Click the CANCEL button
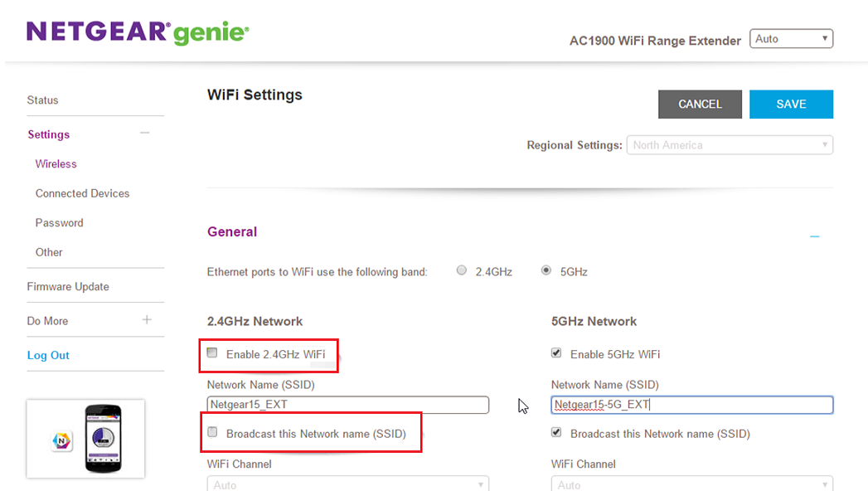This screenshot has height=491, width=868. click(x=700, y=105)
